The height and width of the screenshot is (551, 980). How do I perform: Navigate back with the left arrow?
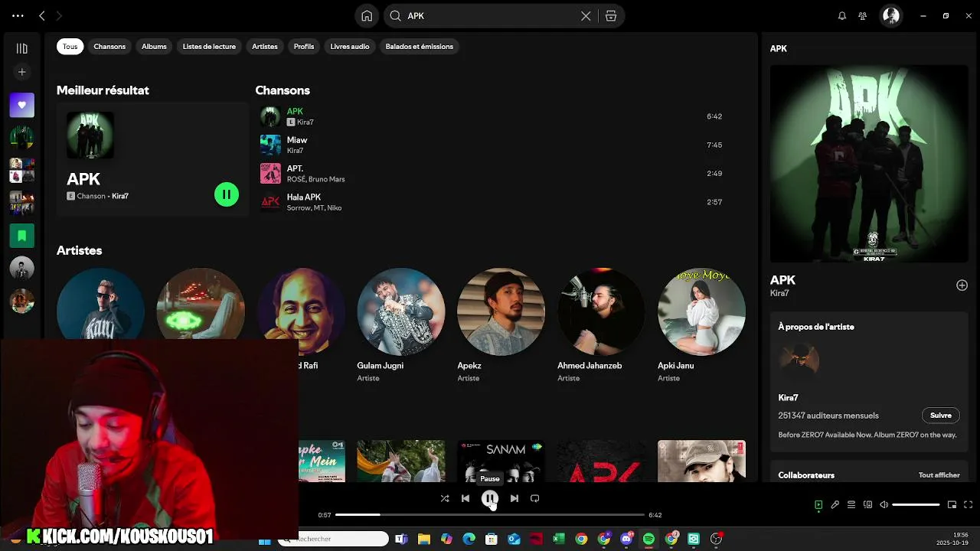[42, 16]
